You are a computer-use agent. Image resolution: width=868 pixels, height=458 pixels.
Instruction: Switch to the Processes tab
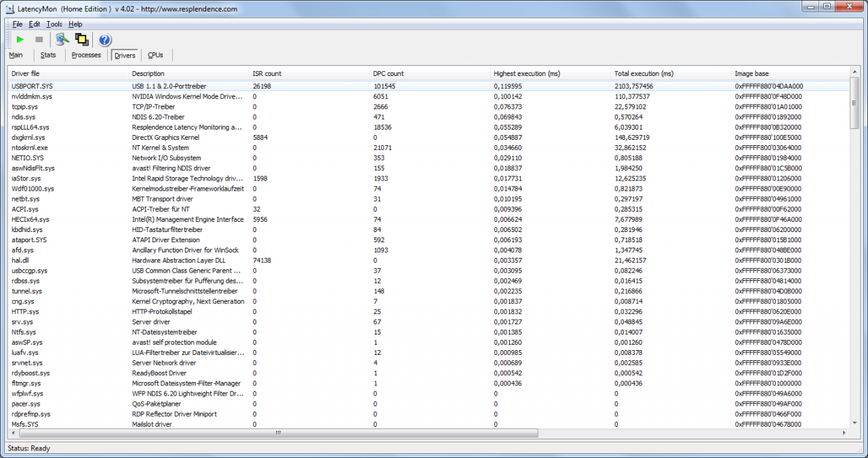tap(86, 55)
